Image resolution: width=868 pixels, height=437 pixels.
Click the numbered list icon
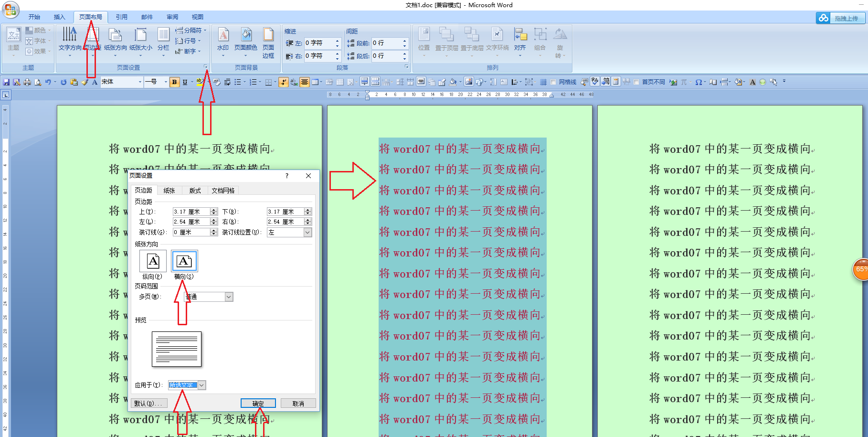(253, 82)
